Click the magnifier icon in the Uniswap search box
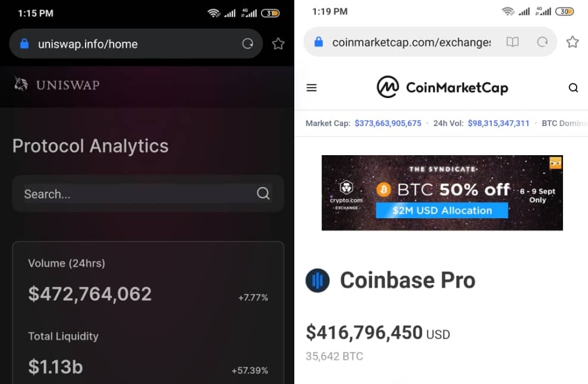The image size is (588, 384). 263,194
